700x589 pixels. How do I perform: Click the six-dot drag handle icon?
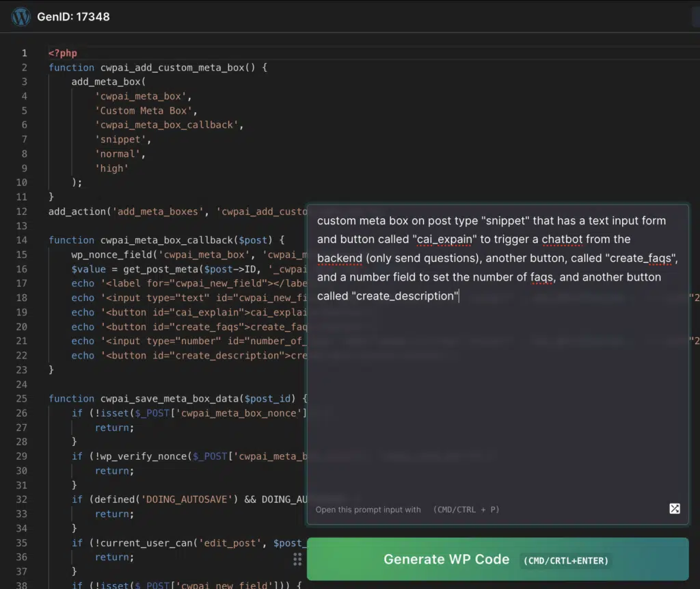click(297, 559)
